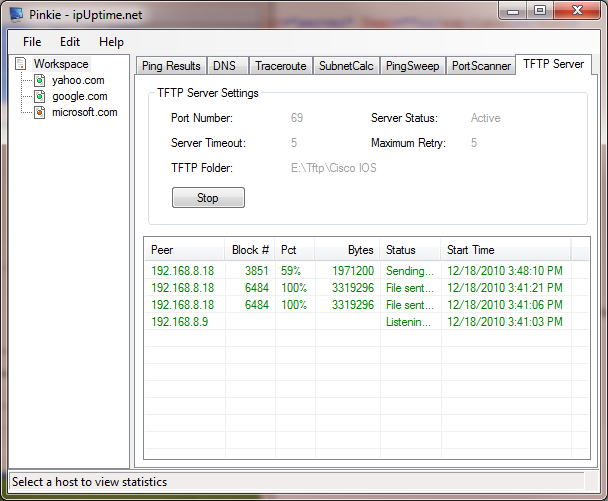Click the microsoft.com host status icon
Viewport: 608px width, 501px height.
click(40, 112)
